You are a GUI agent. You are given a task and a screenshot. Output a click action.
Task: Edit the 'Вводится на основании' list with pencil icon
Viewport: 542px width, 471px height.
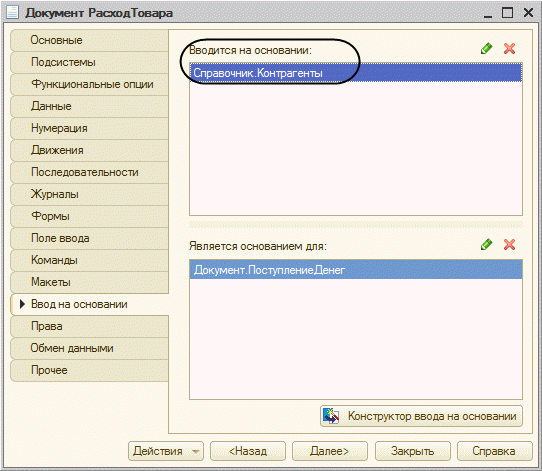coord(486,49)
